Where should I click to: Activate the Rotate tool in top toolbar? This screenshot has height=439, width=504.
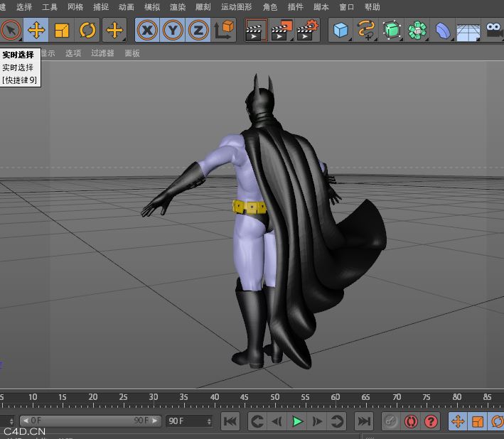click(x=87, y=31)
